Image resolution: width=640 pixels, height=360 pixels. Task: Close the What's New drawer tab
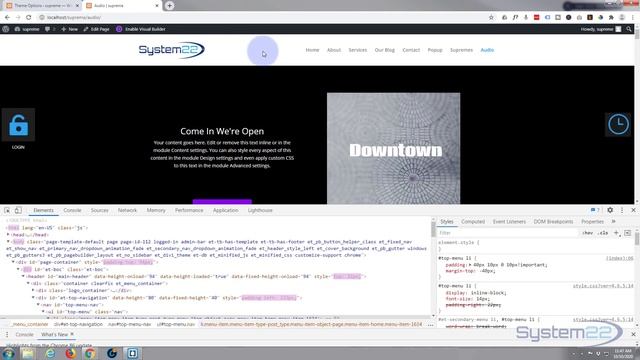72,334
